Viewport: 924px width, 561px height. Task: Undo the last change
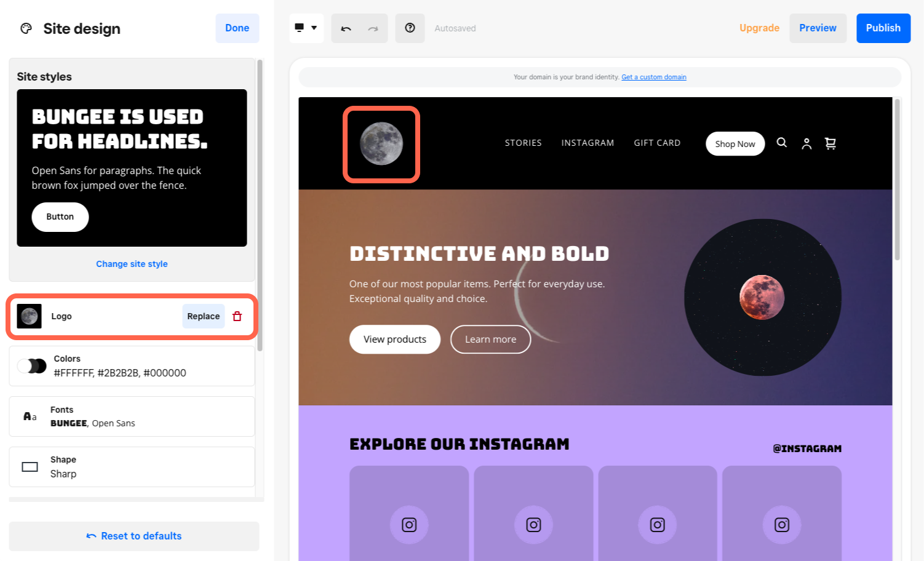[346, 28]
